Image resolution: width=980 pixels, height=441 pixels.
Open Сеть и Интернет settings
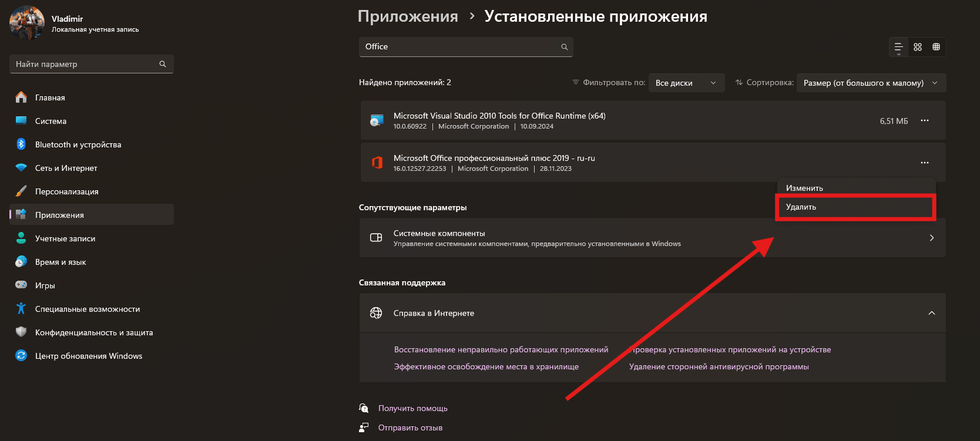(92, 168)
